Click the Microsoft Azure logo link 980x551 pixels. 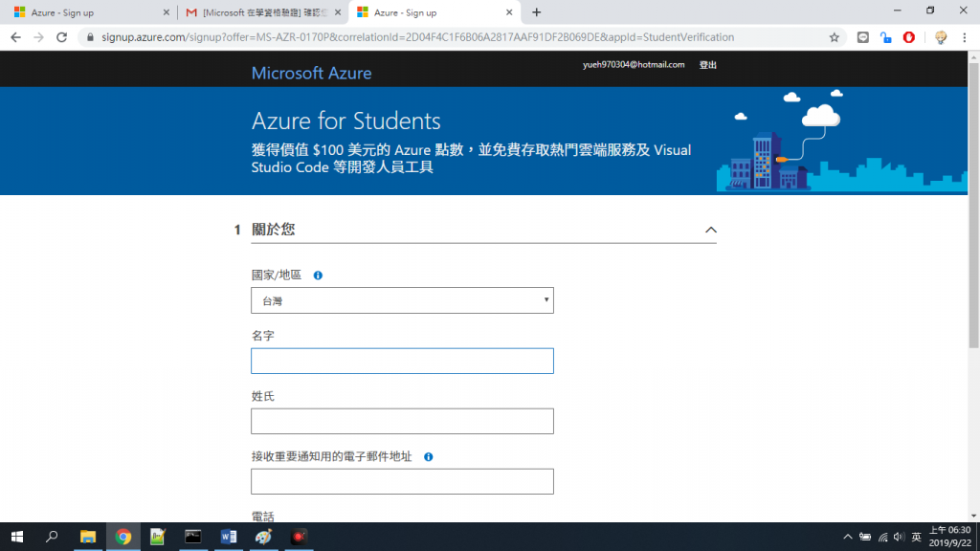click(311, 73)
